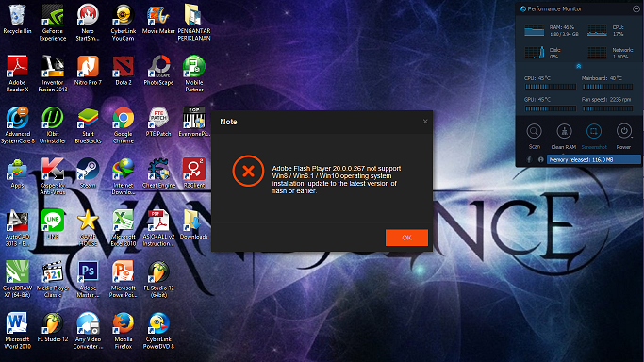Select the PhotoScape icon
Image resolution: width=644 pixels, height=362 pixels.
(x=158, y=71)
